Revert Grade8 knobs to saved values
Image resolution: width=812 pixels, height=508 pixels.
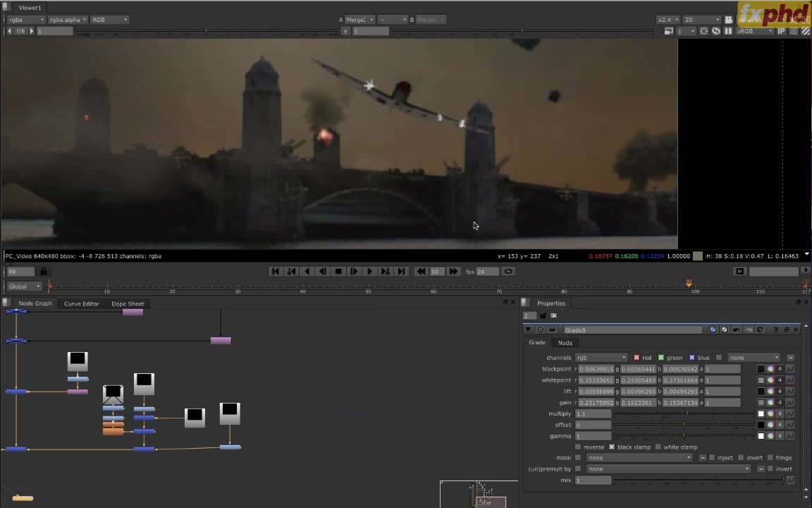[761, 329]
